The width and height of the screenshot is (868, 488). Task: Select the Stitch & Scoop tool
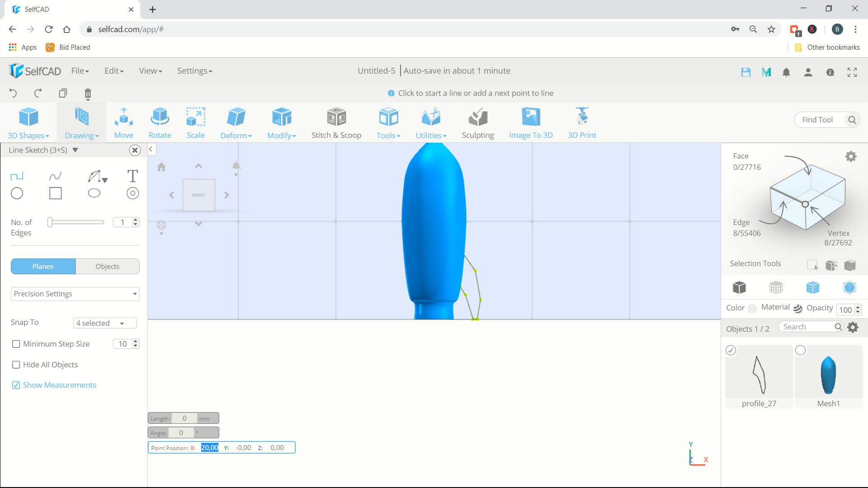coord(336,122)
